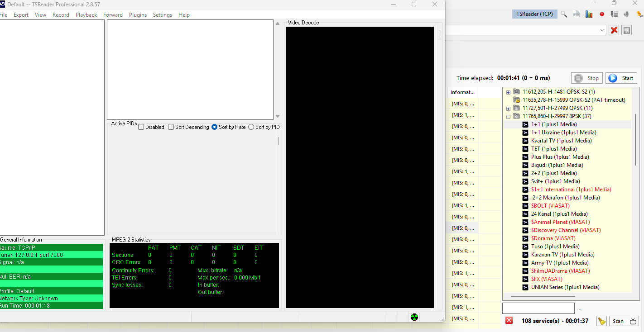The height and width of the screenshot is (332, 644).
Task: Select the Sort by PID radio button
Action: pos(251,127)
